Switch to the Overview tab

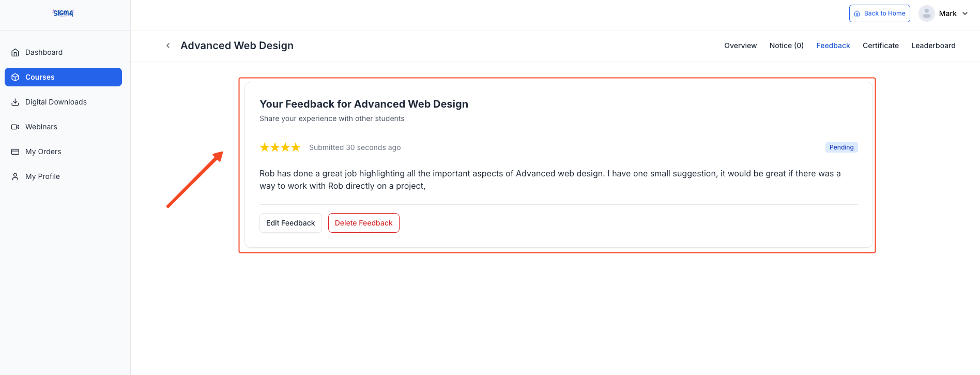pyautogui.click(x=740, y=46)
